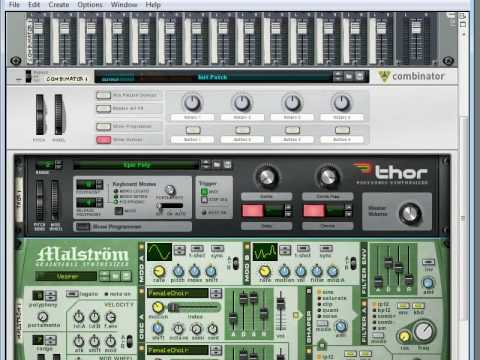The height and width of the screenshot is (360, 480).
Task: Click the Malström Mod A waveform display
Action: click(x=160, y=252)
